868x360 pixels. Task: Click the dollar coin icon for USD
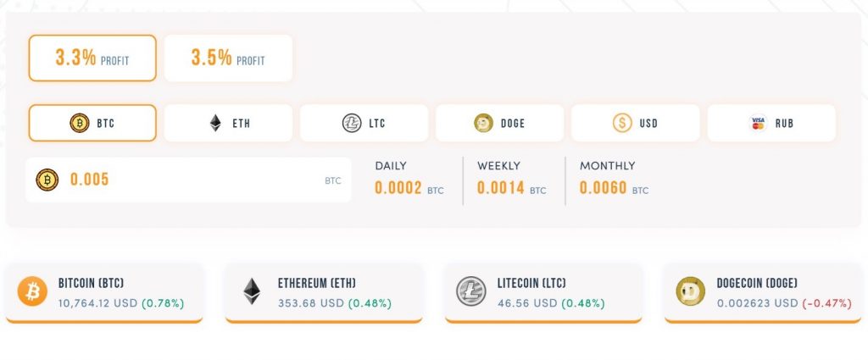pos(622,123)
